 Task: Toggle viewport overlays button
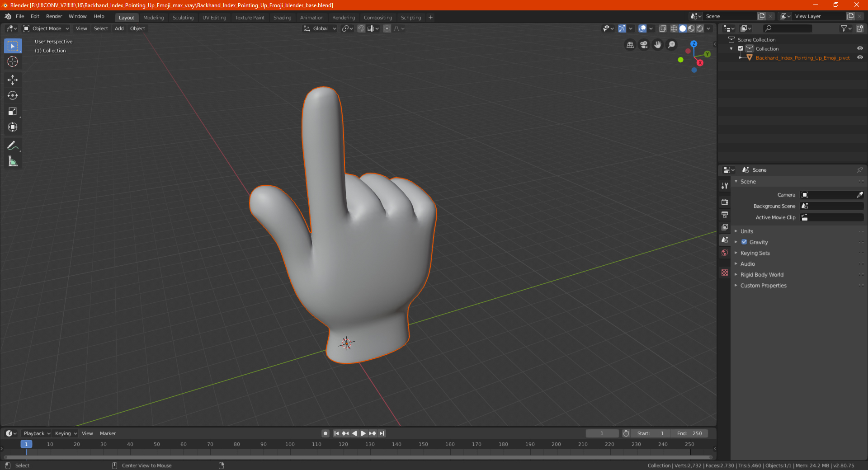coord(642,28)
